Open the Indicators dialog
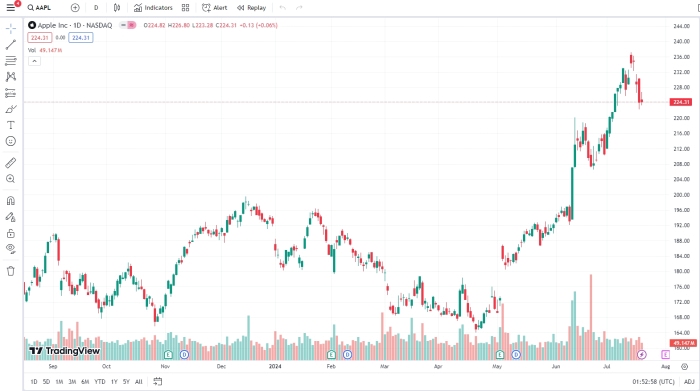This screenshot has height=391, width=700. (153, 8)
